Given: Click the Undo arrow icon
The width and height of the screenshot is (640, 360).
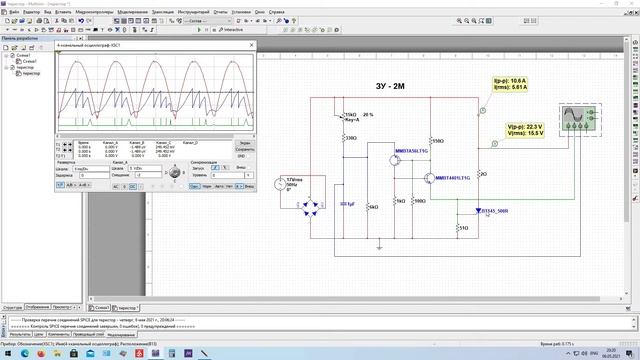Looking at the screenshot, I should tap(81, 21).
